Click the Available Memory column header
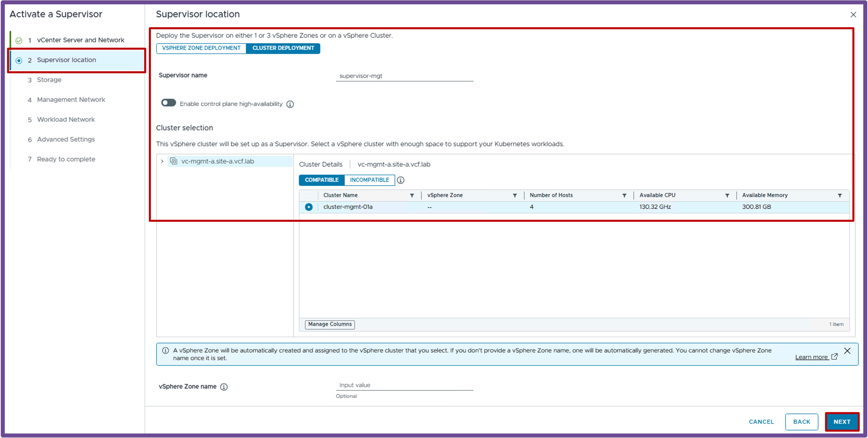 point(765,195)
